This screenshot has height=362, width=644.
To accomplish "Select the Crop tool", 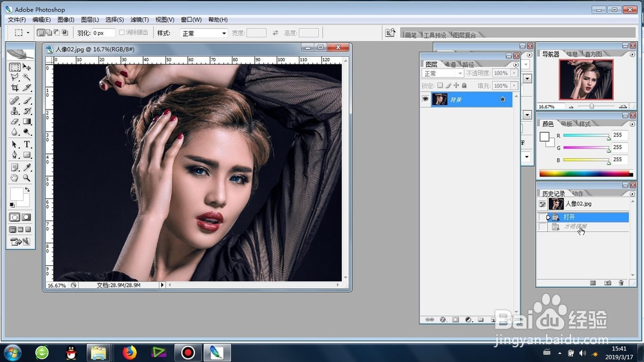I will point(14,88).
